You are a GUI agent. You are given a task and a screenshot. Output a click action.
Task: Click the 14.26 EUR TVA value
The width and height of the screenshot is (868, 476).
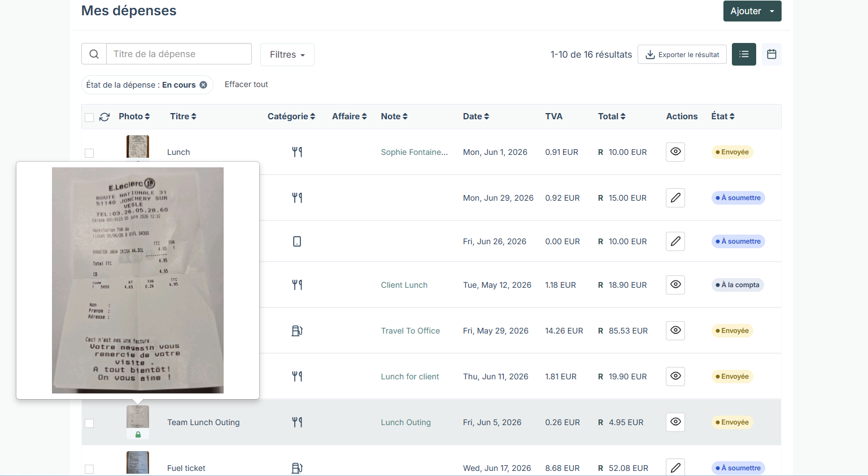pos(564,331)
